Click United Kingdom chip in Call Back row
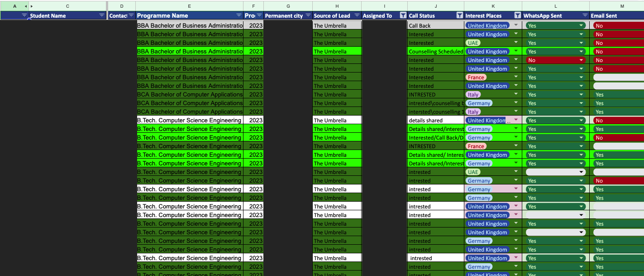The height and width of the screenshot is (276, 644). (x=487, y=25)
